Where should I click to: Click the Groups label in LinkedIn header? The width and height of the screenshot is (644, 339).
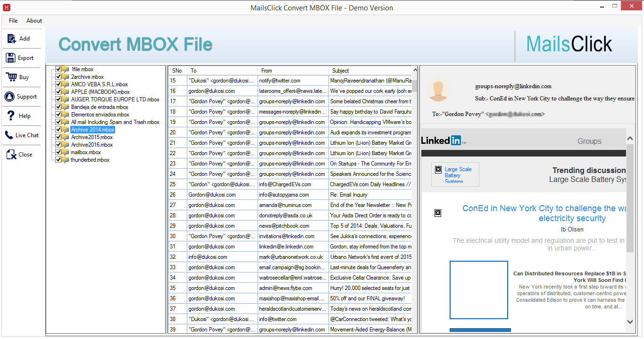[589, 141]
